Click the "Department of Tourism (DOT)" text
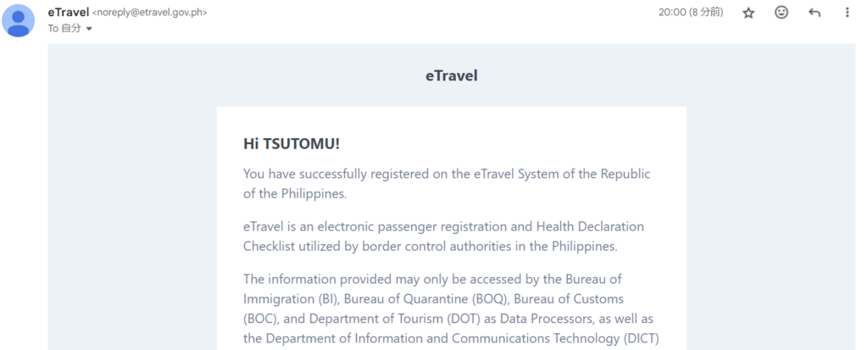 pyautogui.click(x=391, y=318)
